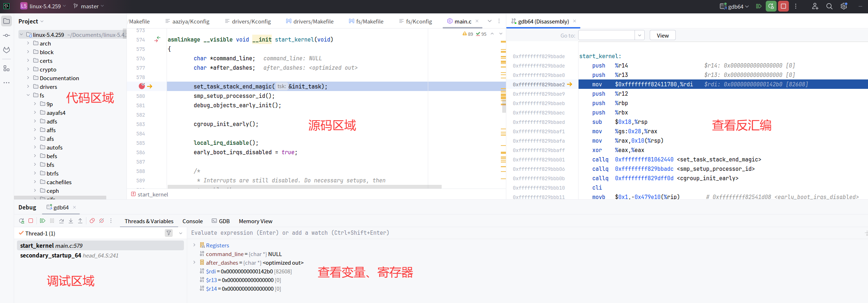Open editor tab options menu icon
This screenshot has width=868, height=303.
click(499, 21)
